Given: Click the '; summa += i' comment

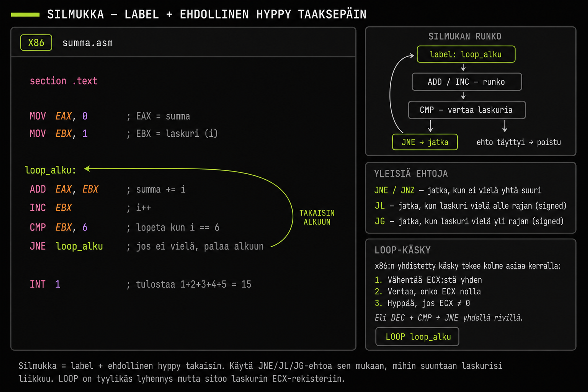Looking at the screenshot, I should pos(156,189).
